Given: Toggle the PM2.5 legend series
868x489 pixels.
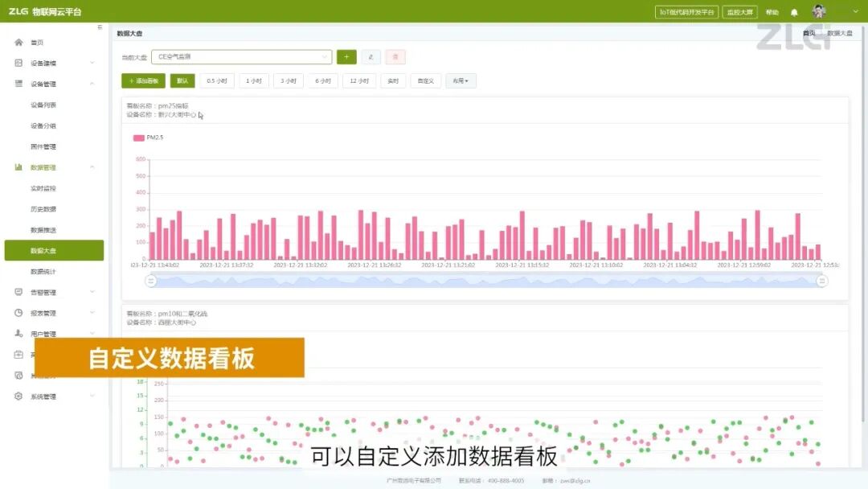Looking at the screenshot, I should pyautogui.click(x=148, y=138).
